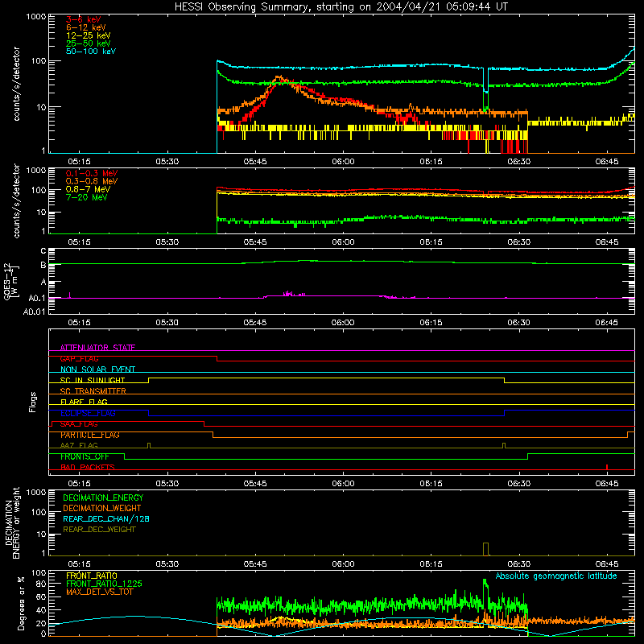
Task: Click the 05:15 tick label under decimation plot
Action: (79, 564)
